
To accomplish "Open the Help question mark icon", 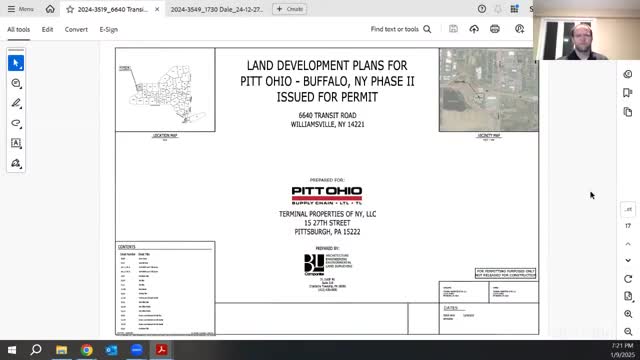I will (482, 9).
